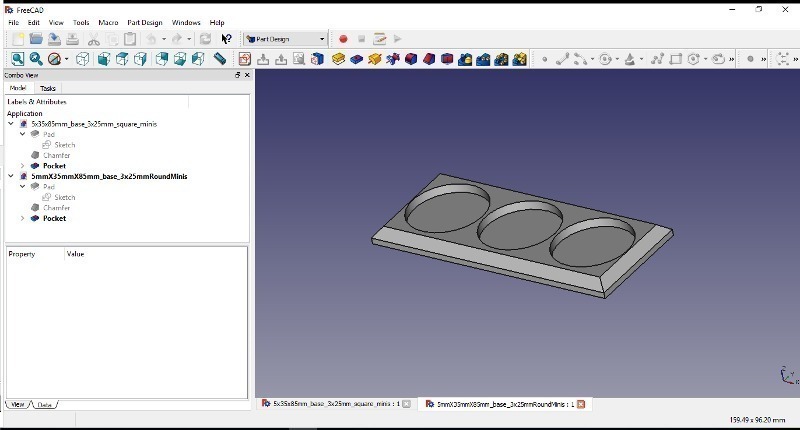800x430 pixels.
Task: Collapse the Pad under the square_minis document
Action: coord(23,134)
